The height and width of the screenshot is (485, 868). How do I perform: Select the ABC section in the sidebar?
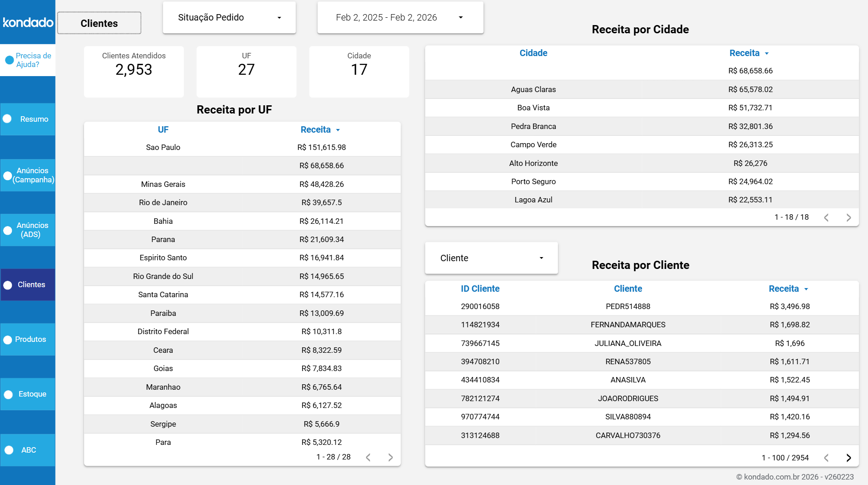click(x=27, y=450)
